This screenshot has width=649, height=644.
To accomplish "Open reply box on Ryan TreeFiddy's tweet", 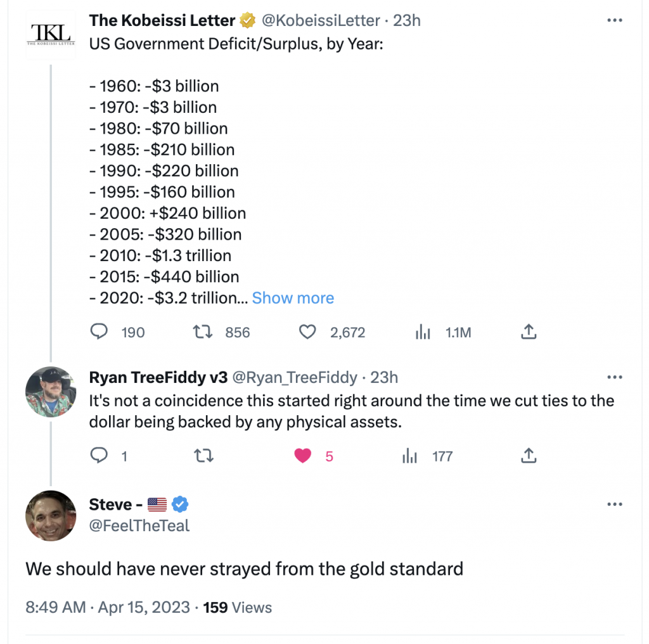I will click(100, 456).
